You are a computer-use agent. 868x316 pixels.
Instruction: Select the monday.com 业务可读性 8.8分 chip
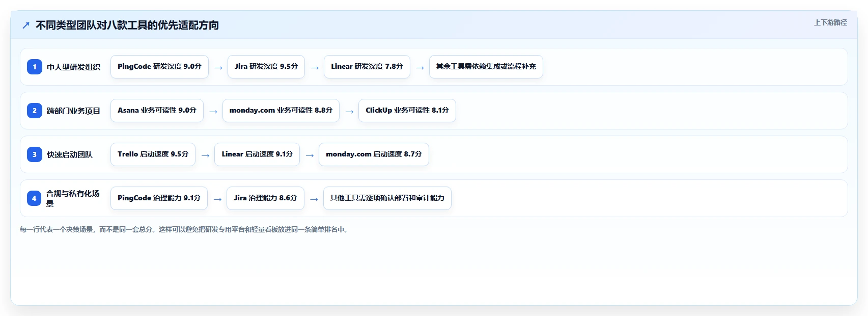click(x=281, y=111)
